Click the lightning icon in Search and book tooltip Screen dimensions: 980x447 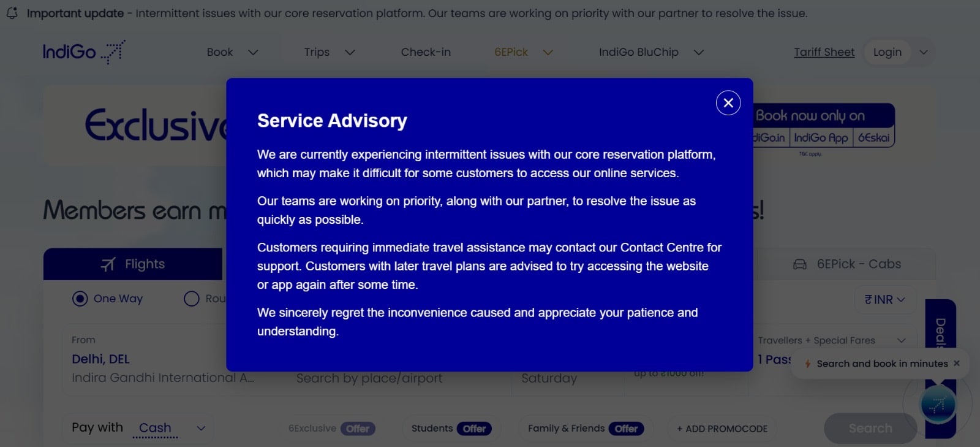(808, 364)
